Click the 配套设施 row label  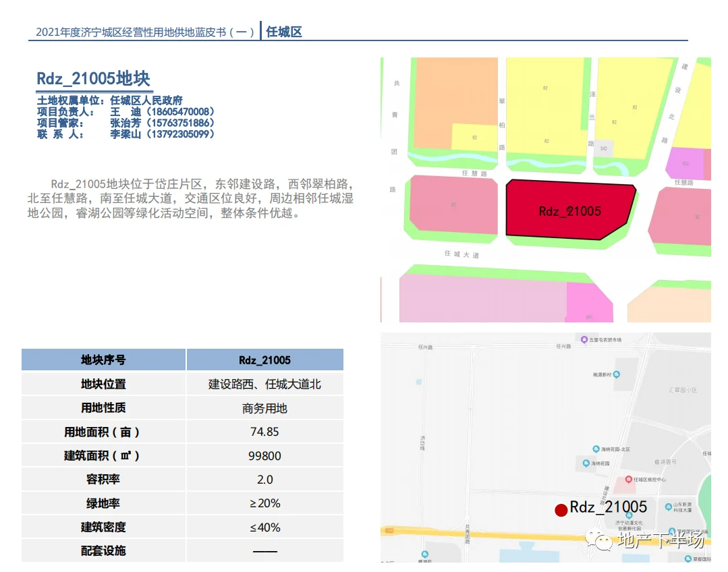pos(103,550)
